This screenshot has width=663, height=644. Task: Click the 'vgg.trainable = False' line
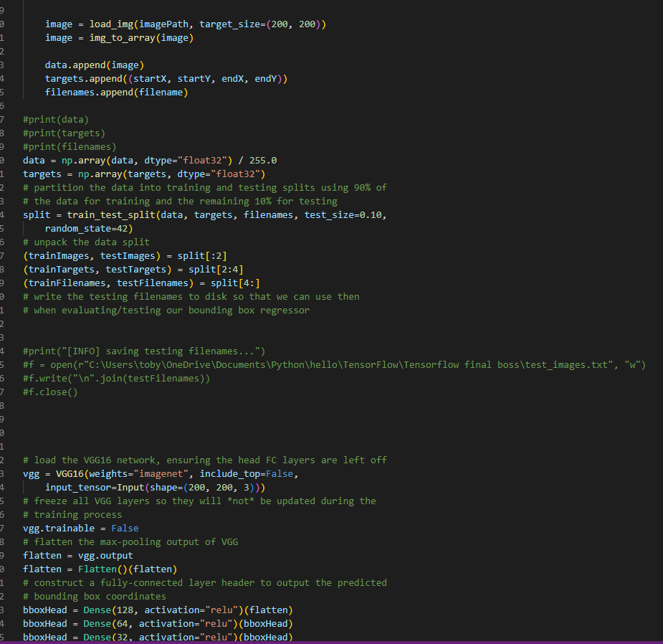tap(81, 528)
